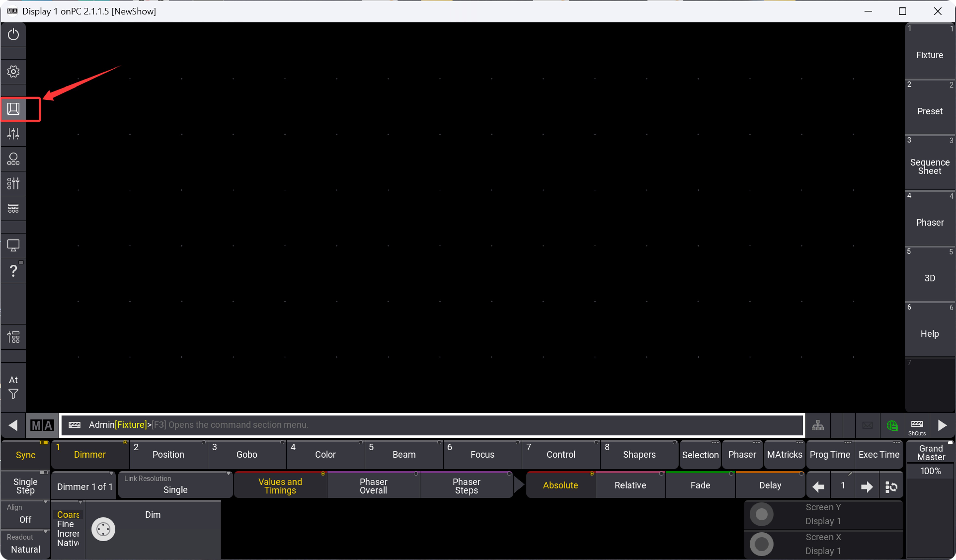Click the network tree icon by the command line
Viewport: 956px width, 560px height.
817,425
